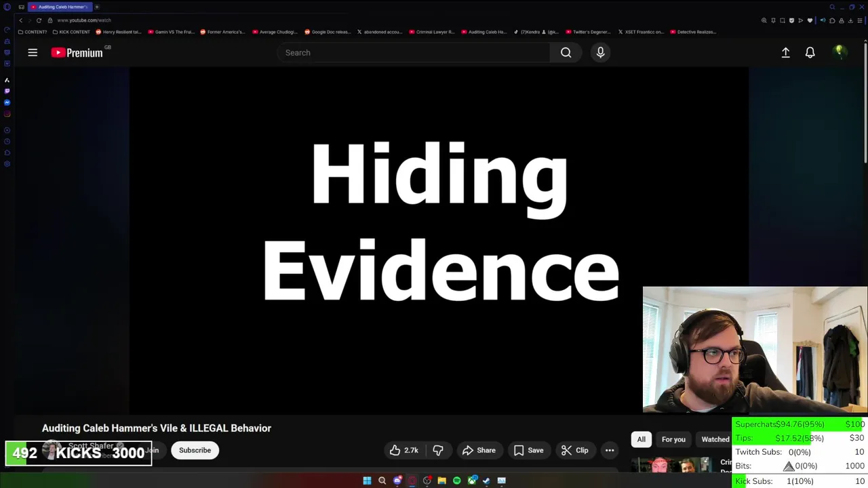868x488 pixels.
Task: Go back in the browser
Action: [x=20, y=20]
